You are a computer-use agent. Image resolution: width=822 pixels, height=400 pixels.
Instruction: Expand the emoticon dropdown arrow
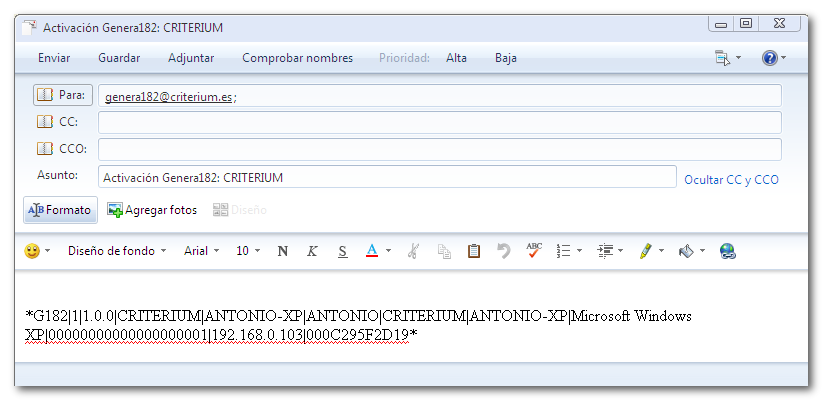[x=48, y=251]
